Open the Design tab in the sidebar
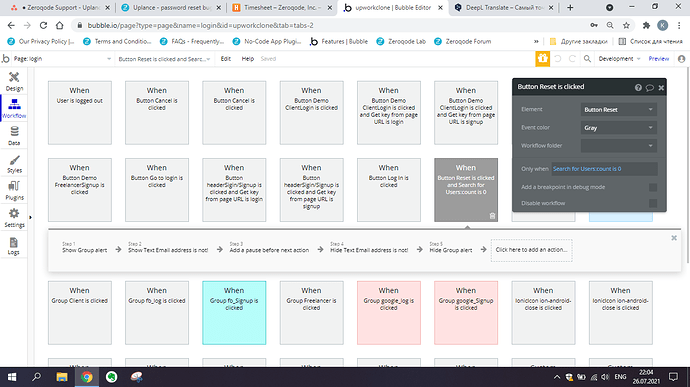690x387 pixels. coord(14,82)
